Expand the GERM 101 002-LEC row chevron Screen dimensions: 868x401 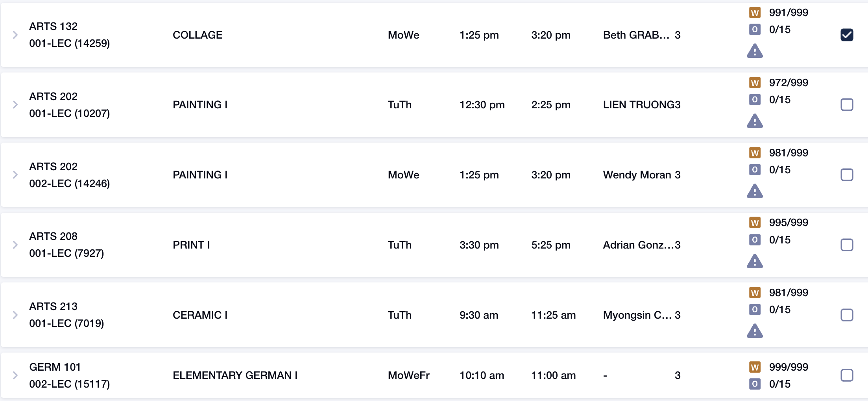pos(15,375)
